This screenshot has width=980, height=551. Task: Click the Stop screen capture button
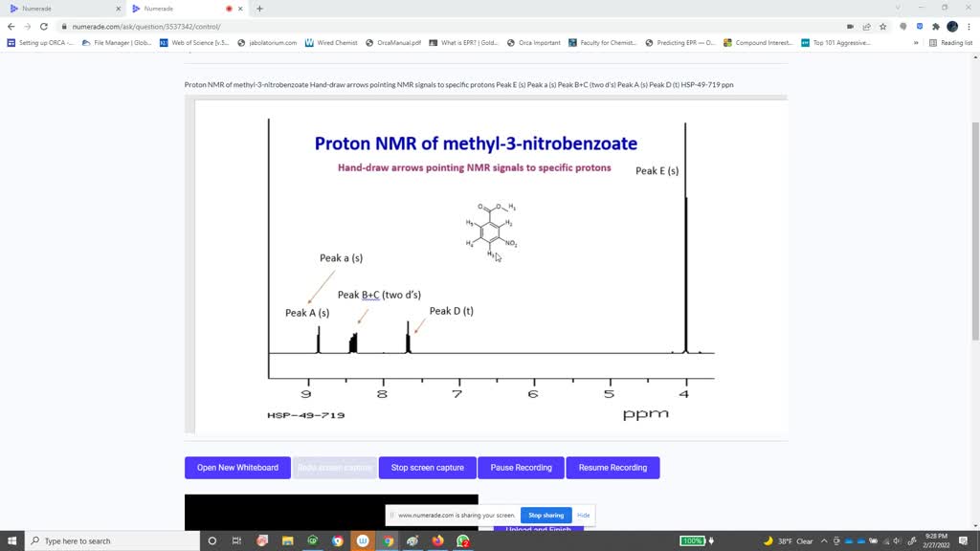click(x=427, y=468)
